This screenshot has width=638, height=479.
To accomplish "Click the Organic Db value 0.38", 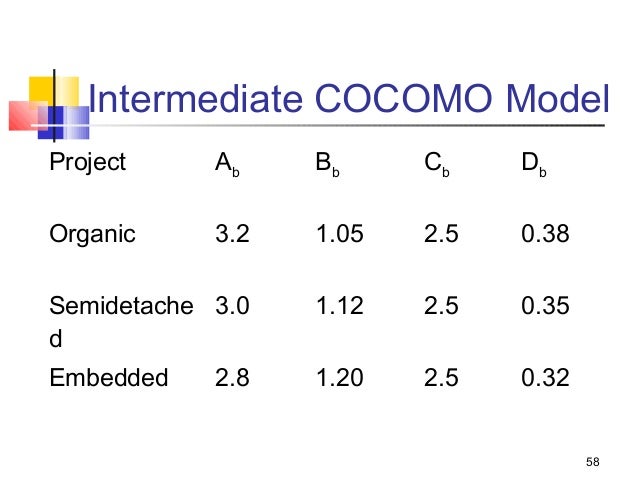I will click(545, 235).
